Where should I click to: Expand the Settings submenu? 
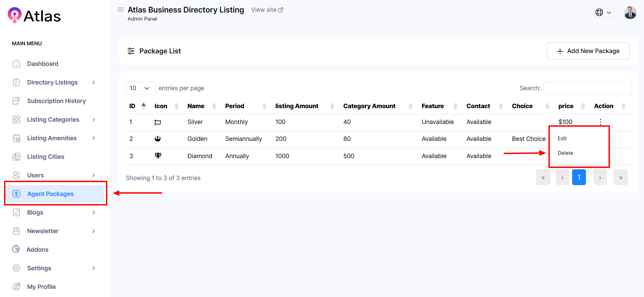pyautogui.click(x=93, y=268)
